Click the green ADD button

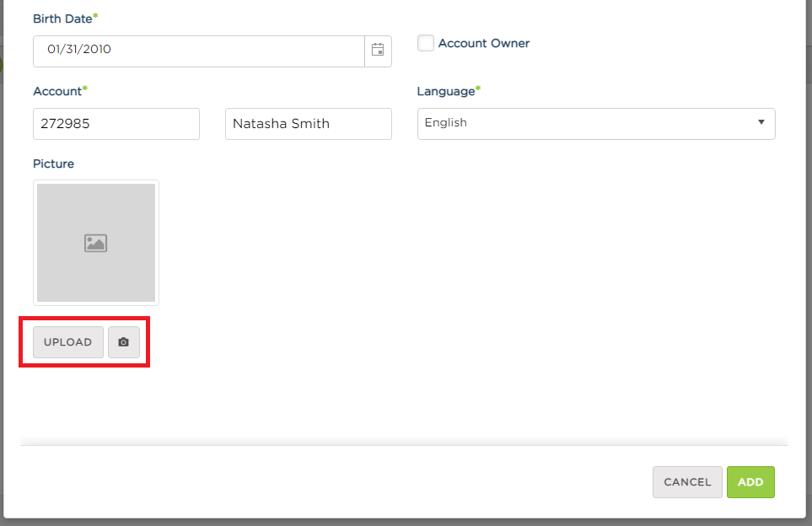click(x=750, y=482)
